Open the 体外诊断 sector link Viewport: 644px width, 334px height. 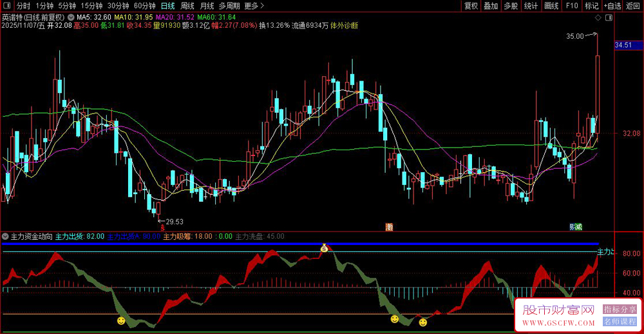click(345, 26)
